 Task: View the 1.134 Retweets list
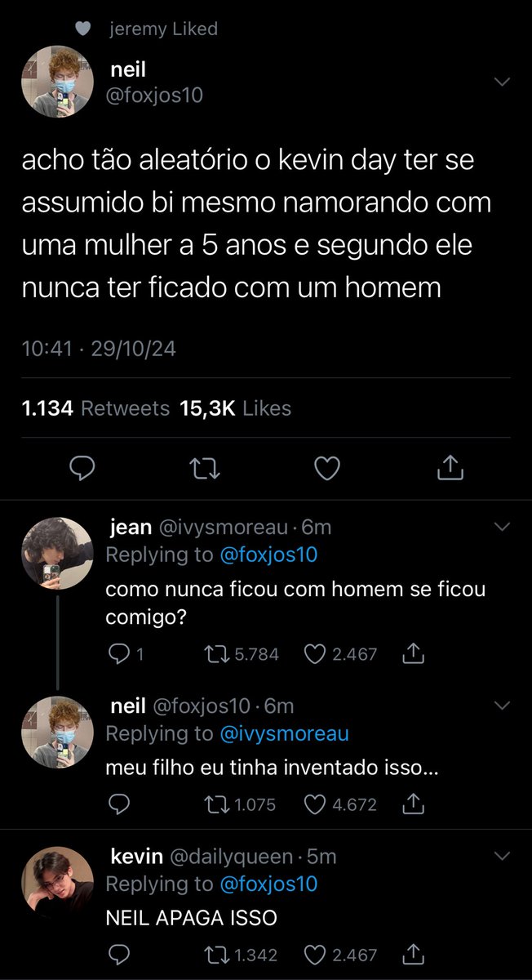click(95, 408)
